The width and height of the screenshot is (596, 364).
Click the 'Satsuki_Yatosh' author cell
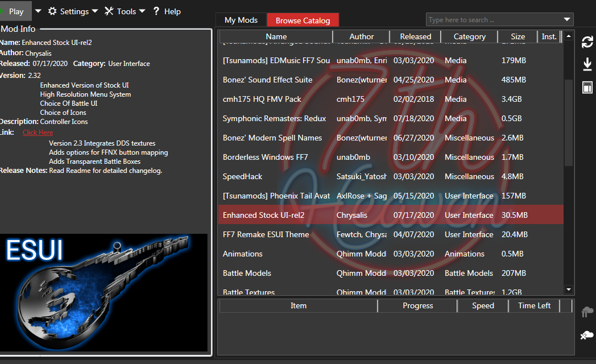click(x=361, y=177)
